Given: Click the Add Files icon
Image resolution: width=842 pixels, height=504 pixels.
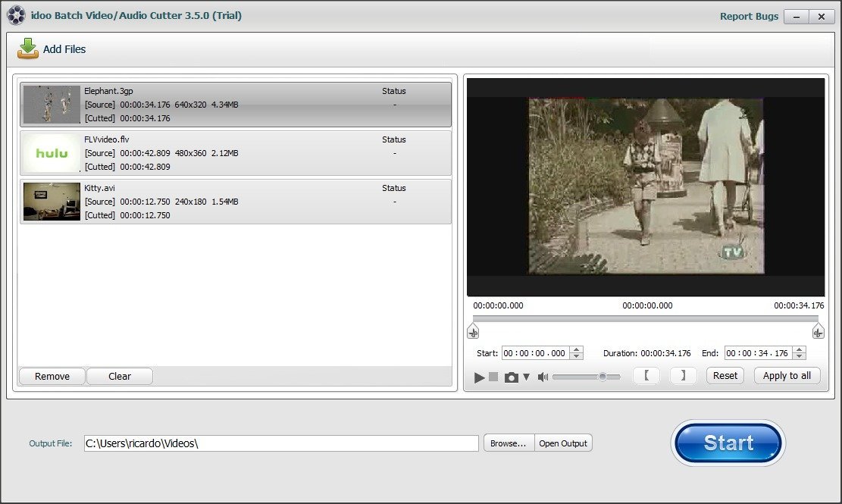Looking at the screenshot, I should click(28, 49).
